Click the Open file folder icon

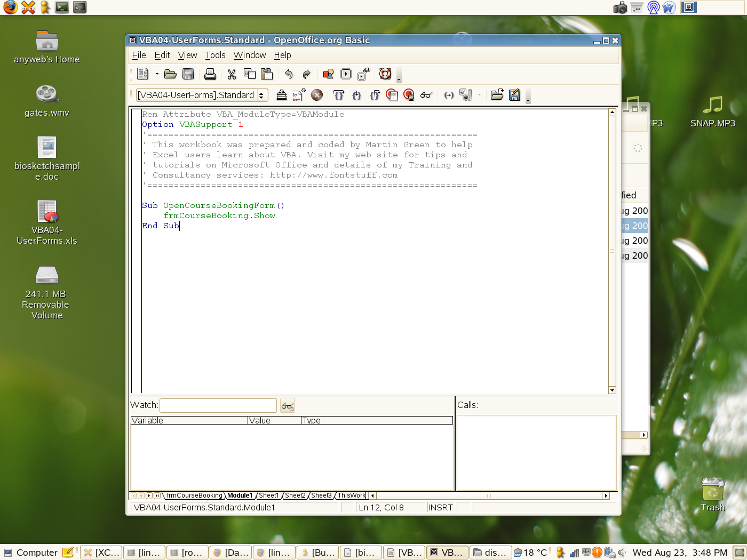pyautogui.click(x=170, y=74)
